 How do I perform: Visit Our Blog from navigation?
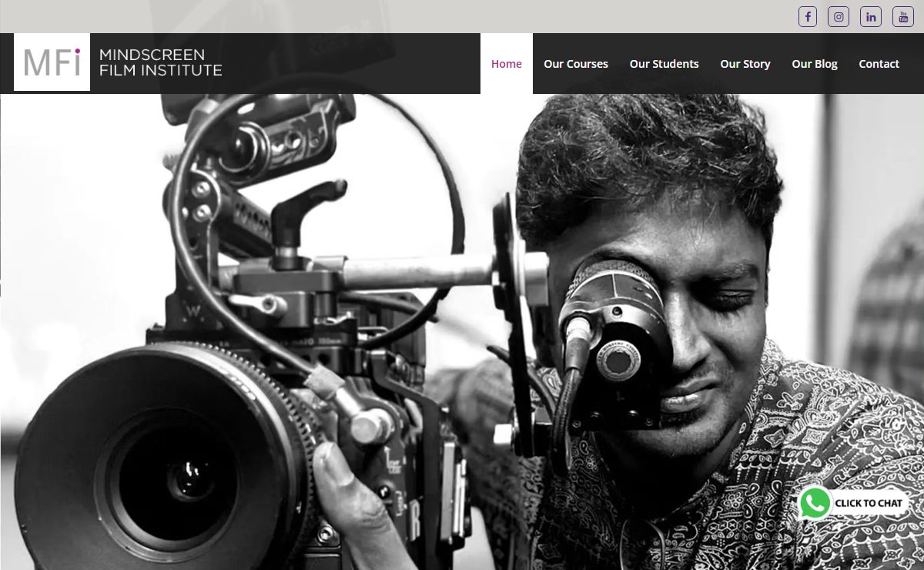point(815,64)
